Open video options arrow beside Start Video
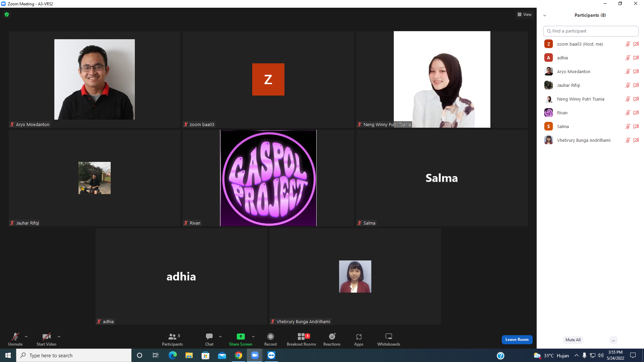The height and width of the screenshot is (362, 644). (59, 337)
